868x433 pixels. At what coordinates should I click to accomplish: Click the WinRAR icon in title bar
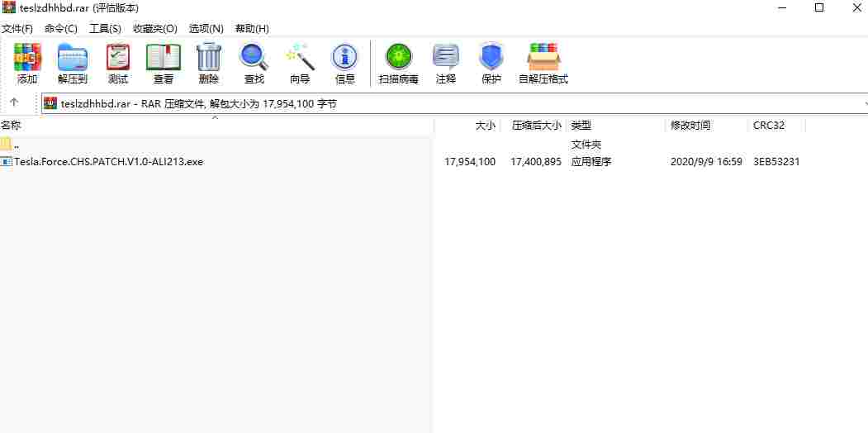(9, 7)
